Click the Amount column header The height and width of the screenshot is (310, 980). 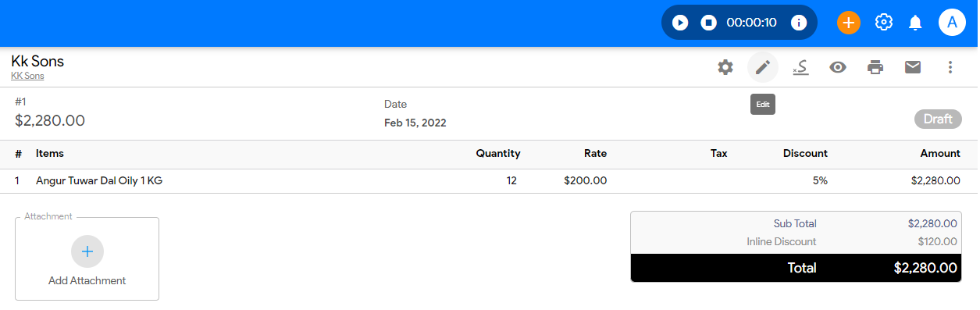tap(940, 154)
